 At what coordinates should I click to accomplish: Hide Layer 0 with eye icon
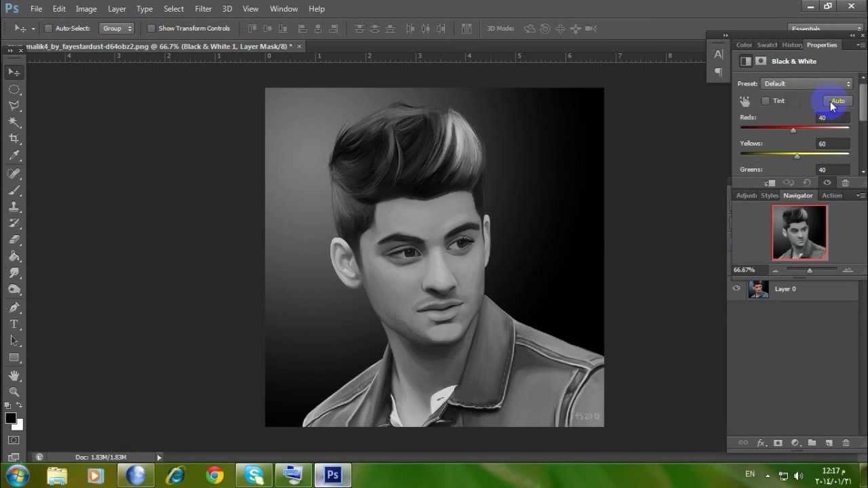pyautogui.click(x=736, y=289)
